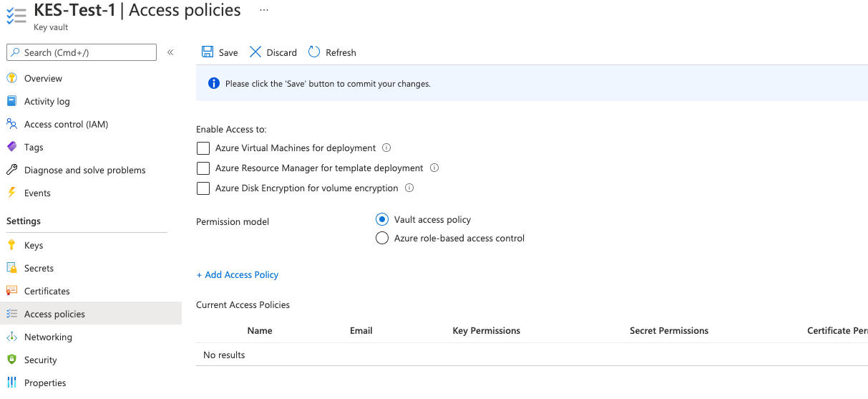This screenshot has width=868, height=399.
Task: Choose the Vault access policy radio button
Action: click(382, 220)
